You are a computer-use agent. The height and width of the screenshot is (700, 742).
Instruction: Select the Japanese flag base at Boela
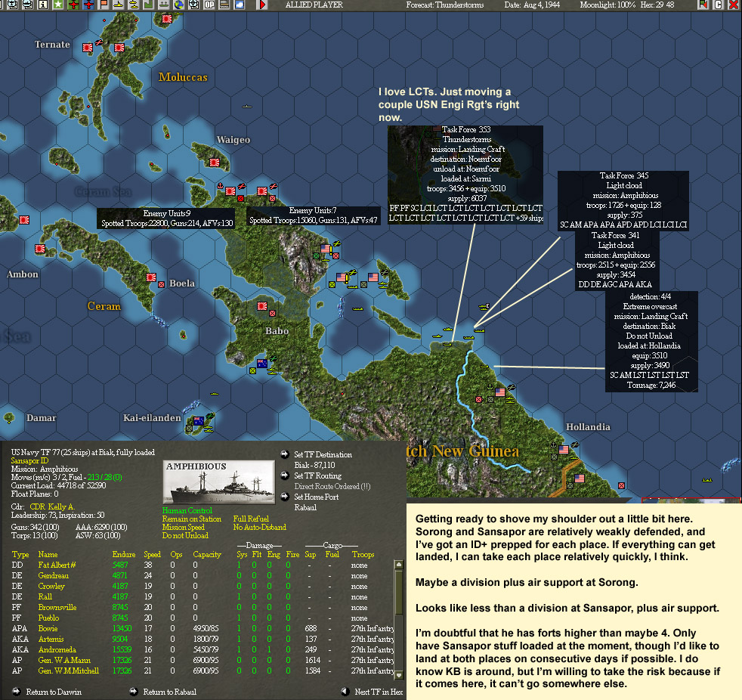(151, 277)
